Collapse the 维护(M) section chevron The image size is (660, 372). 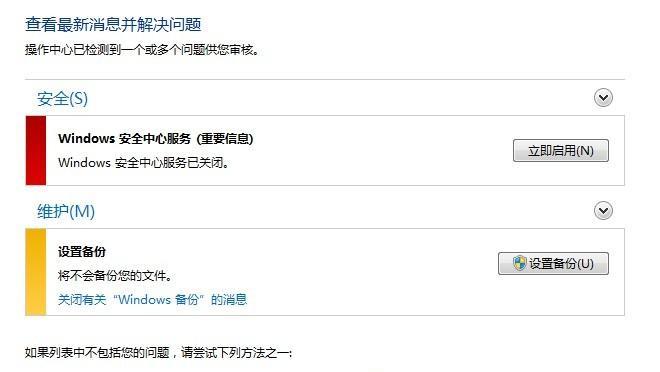click(x=603, y=210)
